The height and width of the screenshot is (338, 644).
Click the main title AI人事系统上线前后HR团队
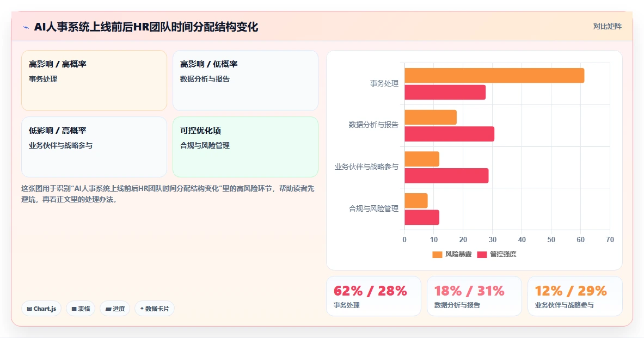click(146, 27)
